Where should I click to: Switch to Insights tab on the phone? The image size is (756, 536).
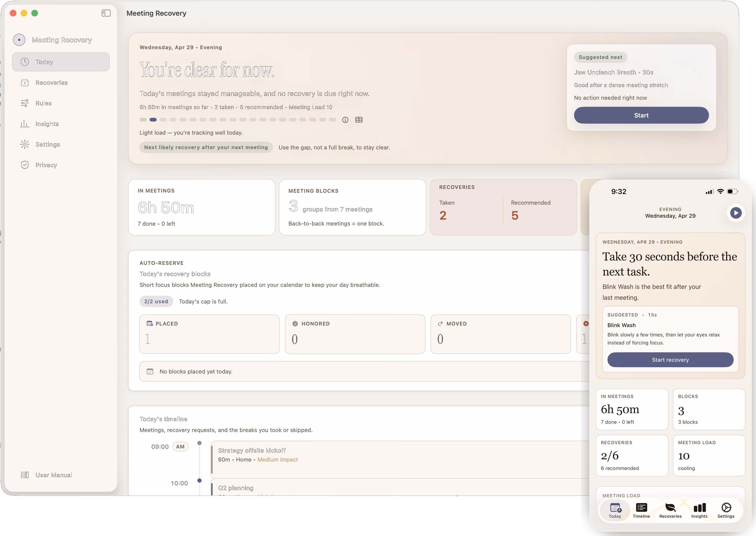pyautogui.click(x=699, y=510)
